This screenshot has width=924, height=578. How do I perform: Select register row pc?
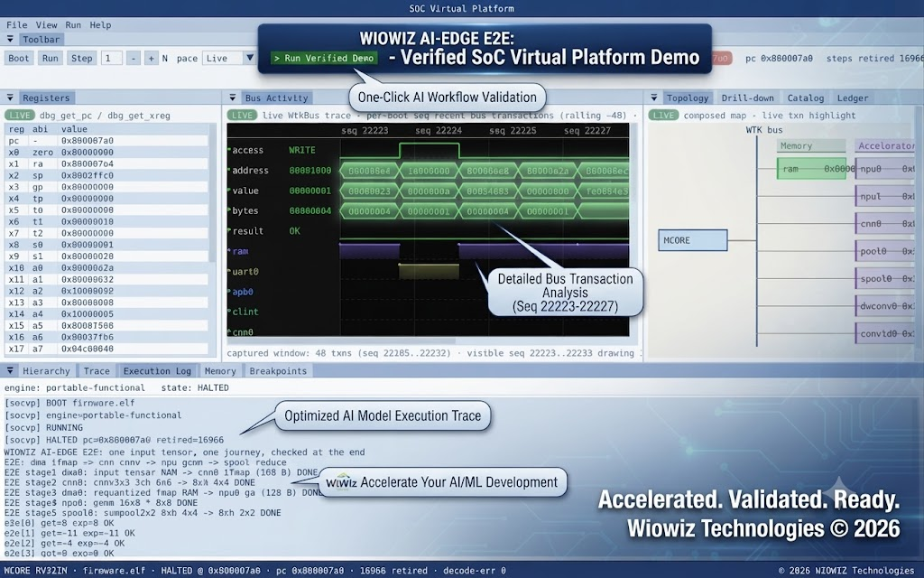coord(106,140)
